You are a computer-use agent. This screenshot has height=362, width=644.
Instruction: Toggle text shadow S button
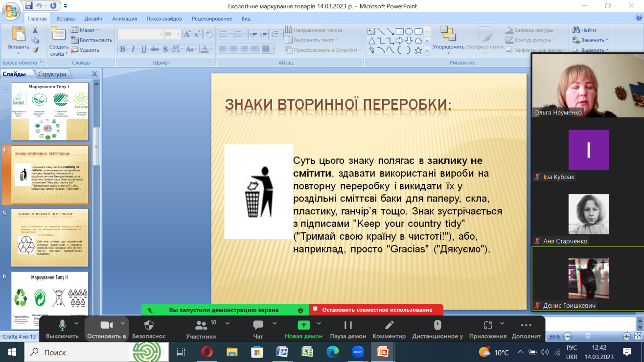(x=165, y=49)
